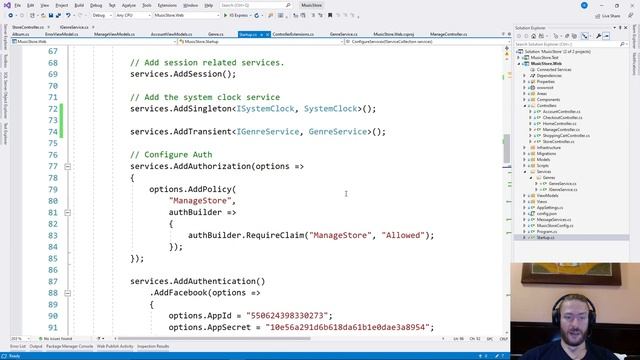Select GenreService.cs in Solution Explorer
Image resolution: width=640 pixels, height=360 pixels.
pos(562,184)
